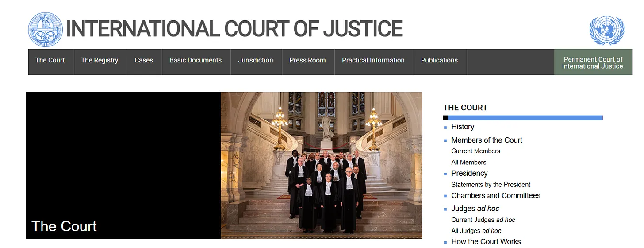Click the judges group photo
Viewport: 644px width, 248px height.
pos(321,165)
